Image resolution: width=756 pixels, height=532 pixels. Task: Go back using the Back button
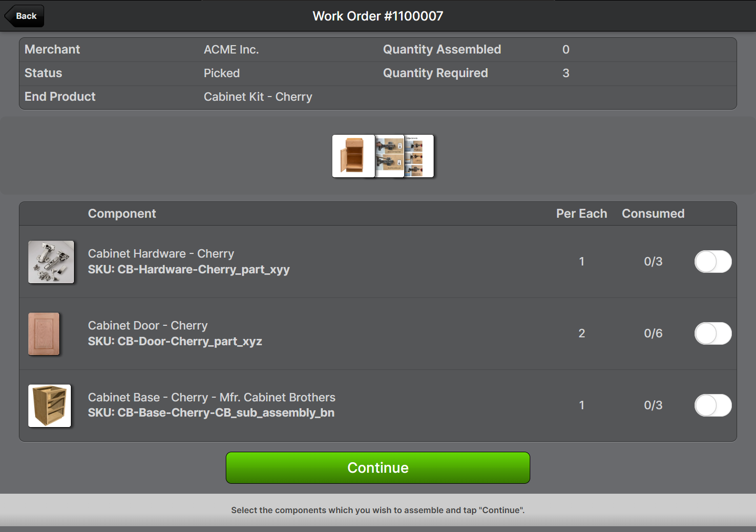(x=24, y=16)
